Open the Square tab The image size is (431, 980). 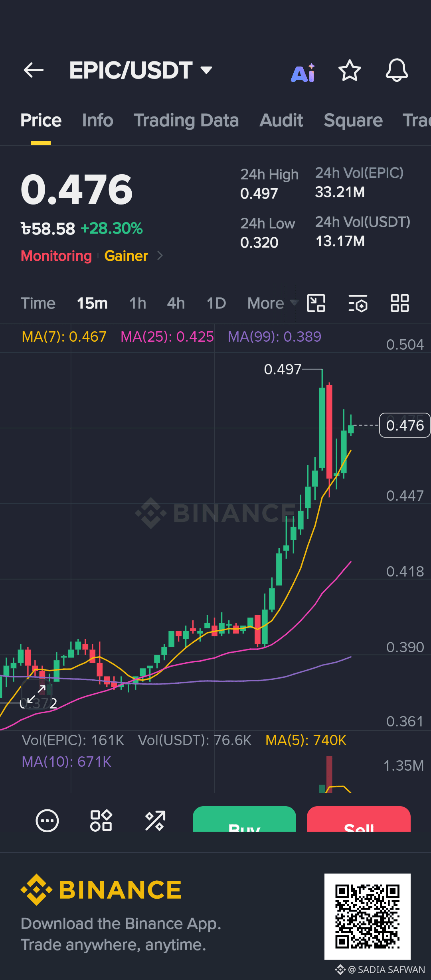coord(353,120)
